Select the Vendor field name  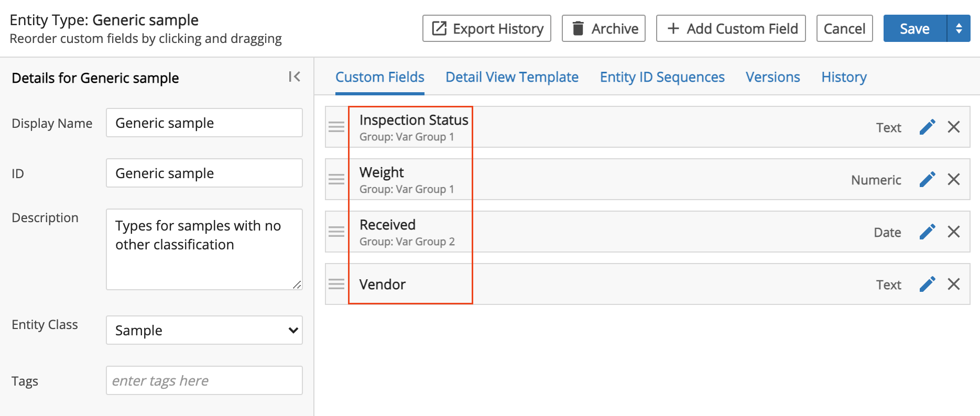(383, 284)
